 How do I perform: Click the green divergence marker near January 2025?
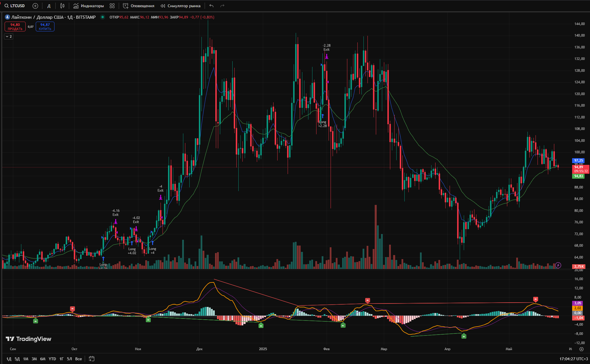261,325
